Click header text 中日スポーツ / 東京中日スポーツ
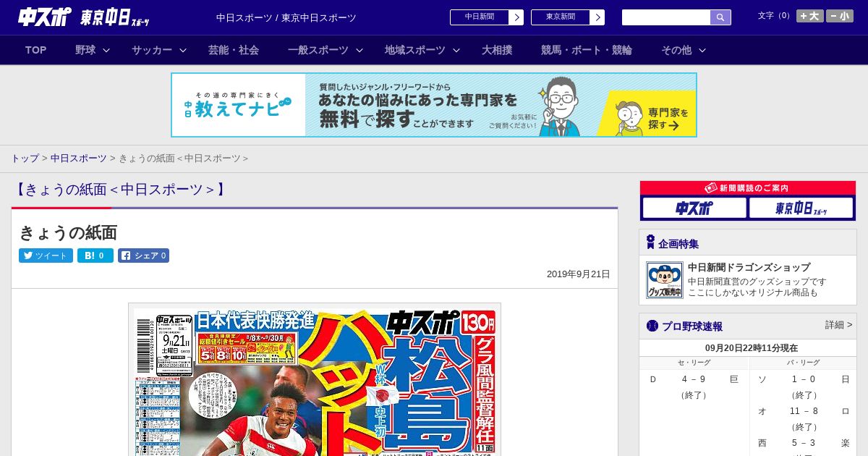The image size is (868, 456). pos(286,17)
